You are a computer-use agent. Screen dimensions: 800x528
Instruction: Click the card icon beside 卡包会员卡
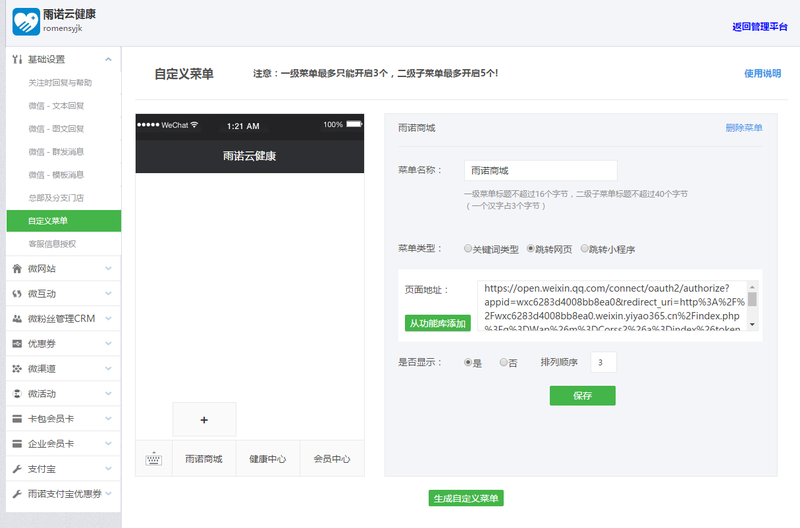click(x=17, y=419)
